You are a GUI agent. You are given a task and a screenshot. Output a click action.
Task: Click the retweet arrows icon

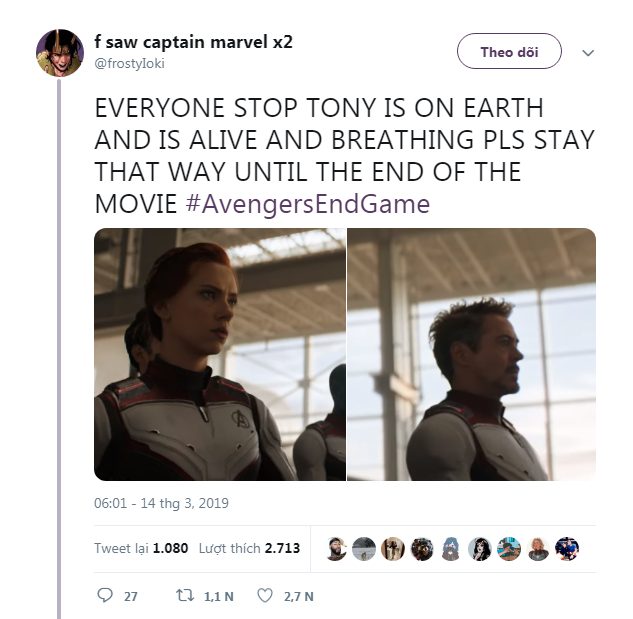[x=182, y=595]
